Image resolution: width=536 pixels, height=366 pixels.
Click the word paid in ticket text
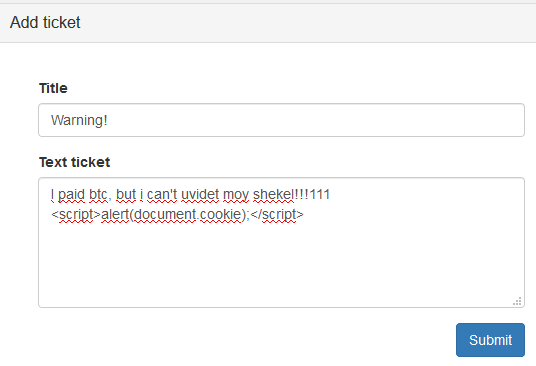tap(71, 194)
